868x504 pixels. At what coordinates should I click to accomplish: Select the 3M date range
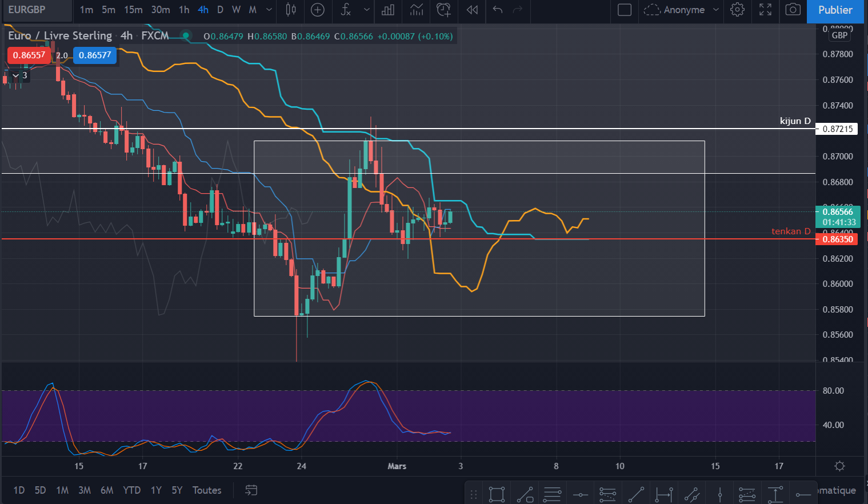(85, 490)
